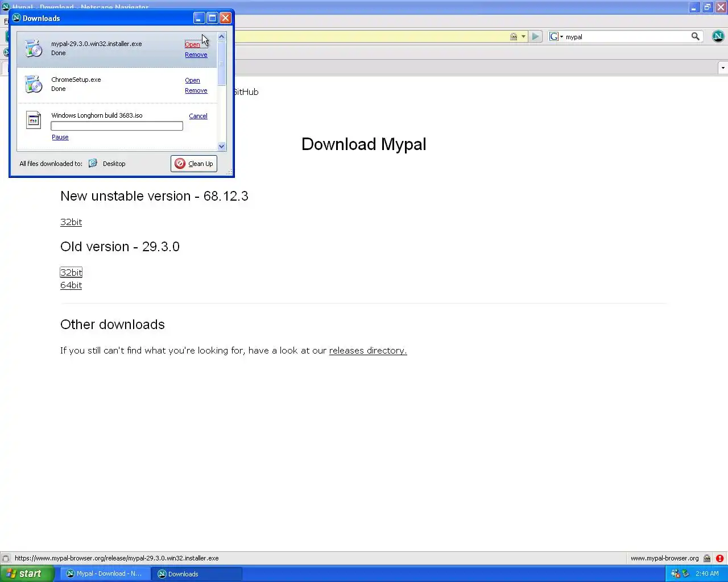This screenshot has width=728, height=582.
Task: Click the address bar security lock icon
Action: [x=514, y=36]
